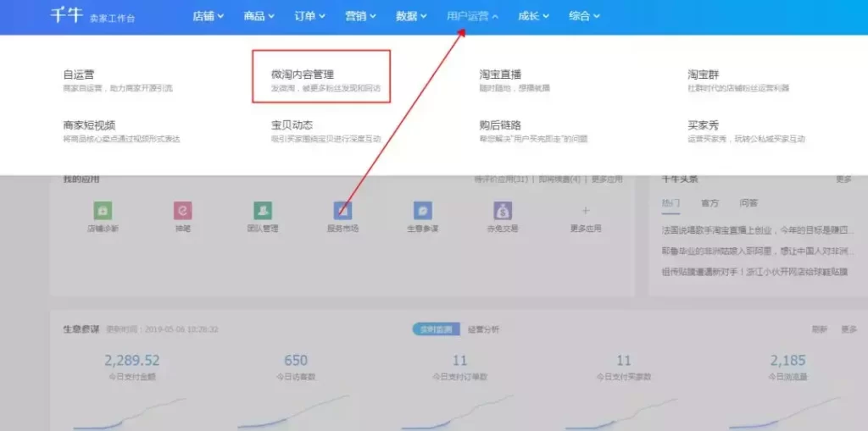Expand the 营销 dropdown menu
868x431 pixels.
point(361,16)
